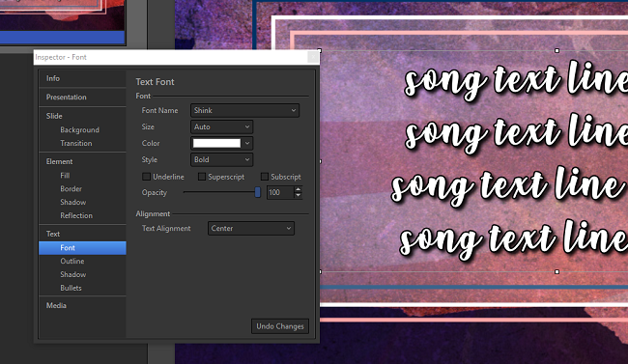Select the Slide category
The image size is (628, 364).
(54, 116)
